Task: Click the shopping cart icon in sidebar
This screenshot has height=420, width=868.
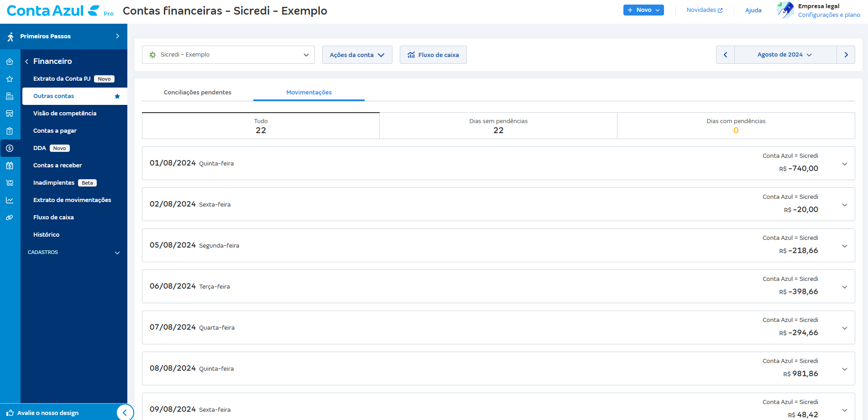Action: pos(10,183)
